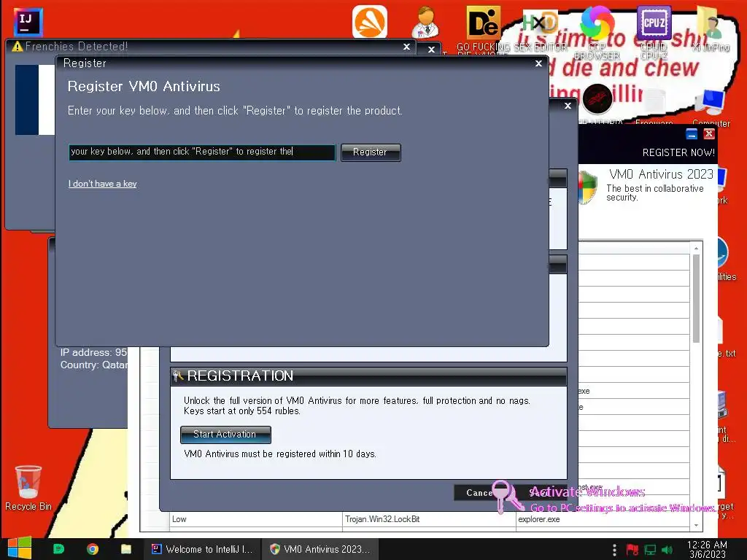Open the orange Avast desktop icon
This screenshot has width=747, height=560.
tap(370, 21)
